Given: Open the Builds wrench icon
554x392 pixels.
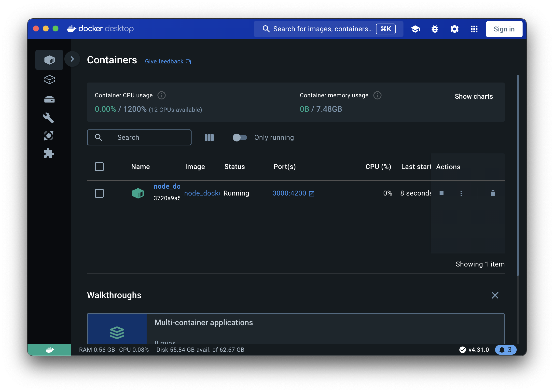Looking at the screenshot, I should [49, 118].
